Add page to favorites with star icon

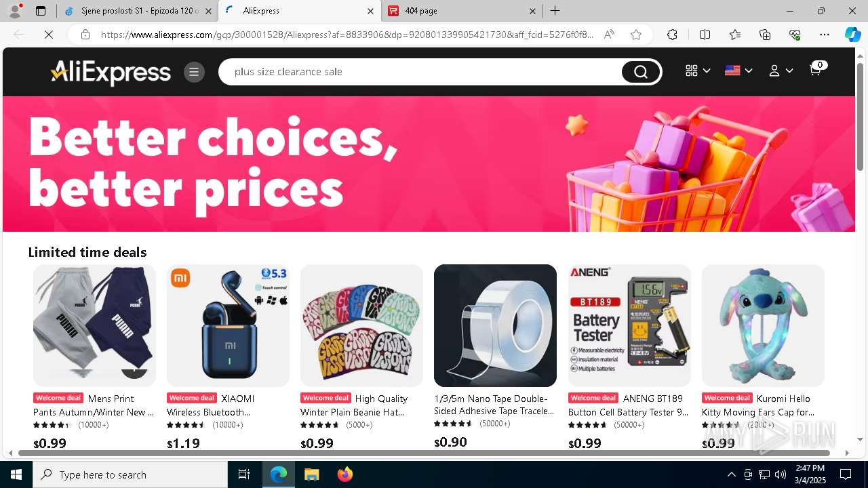tap(635, 35)
